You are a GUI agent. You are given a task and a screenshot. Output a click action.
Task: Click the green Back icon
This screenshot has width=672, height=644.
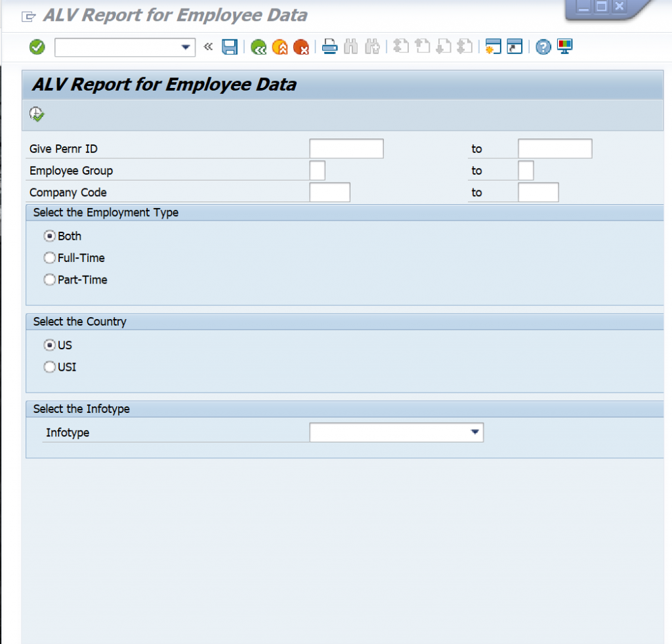[259, 47]
